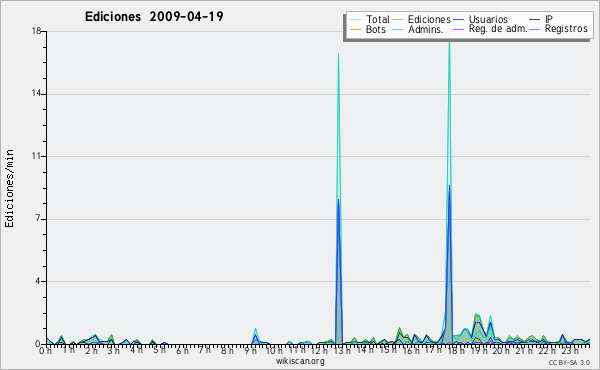Click the wikiscan.org text below chart

click(300, 361)
